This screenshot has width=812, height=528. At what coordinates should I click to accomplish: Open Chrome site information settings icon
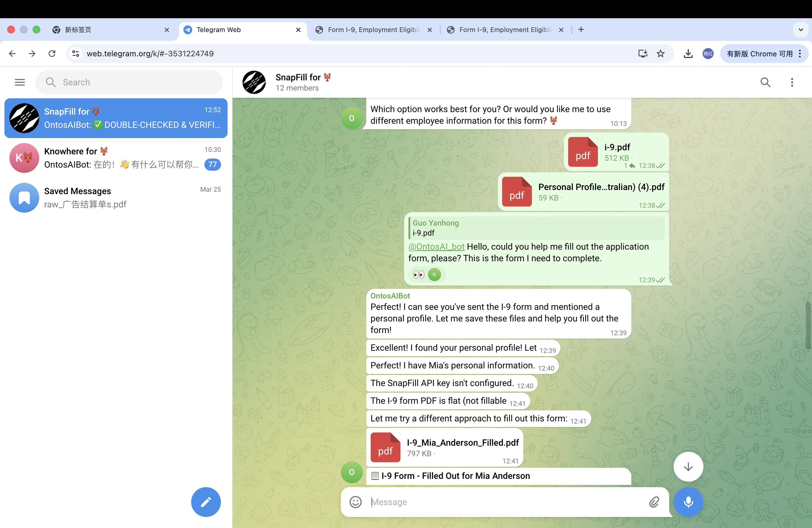click(x=76, y=54)
